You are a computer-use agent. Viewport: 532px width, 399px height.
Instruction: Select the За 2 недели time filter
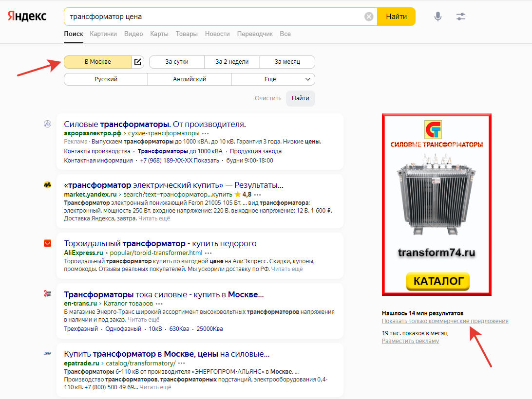(232, 62)
